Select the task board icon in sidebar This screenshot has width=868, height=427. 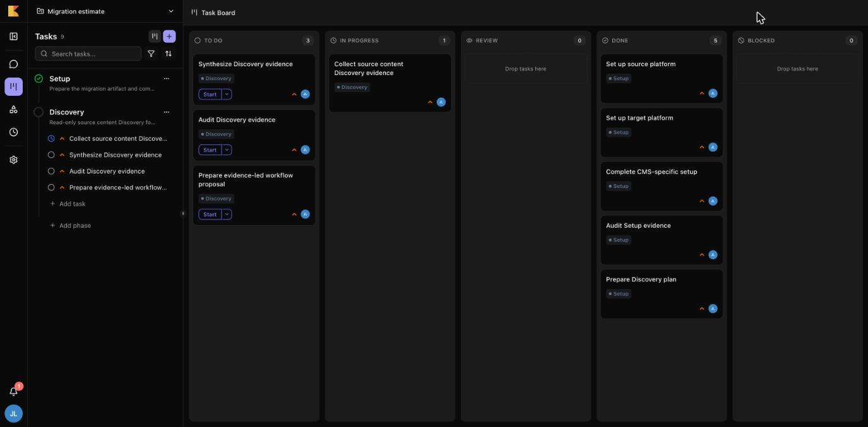tap(13, 86)
